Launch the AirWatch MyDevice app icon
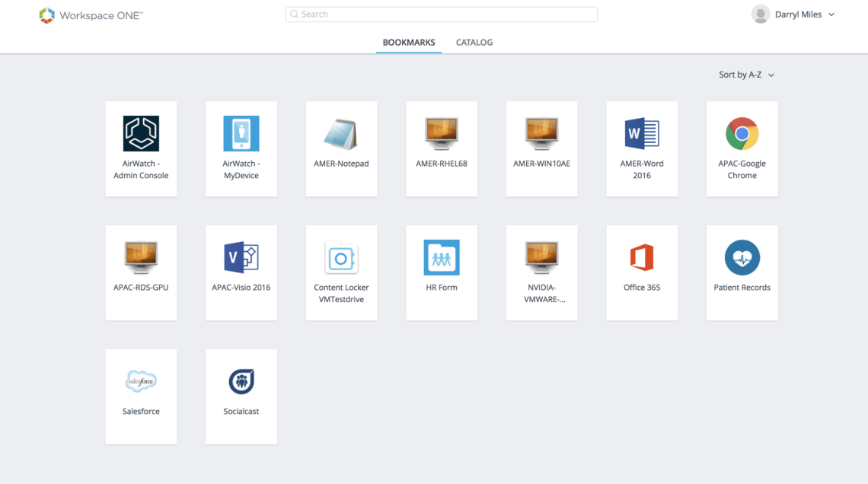 click(241, 134)
